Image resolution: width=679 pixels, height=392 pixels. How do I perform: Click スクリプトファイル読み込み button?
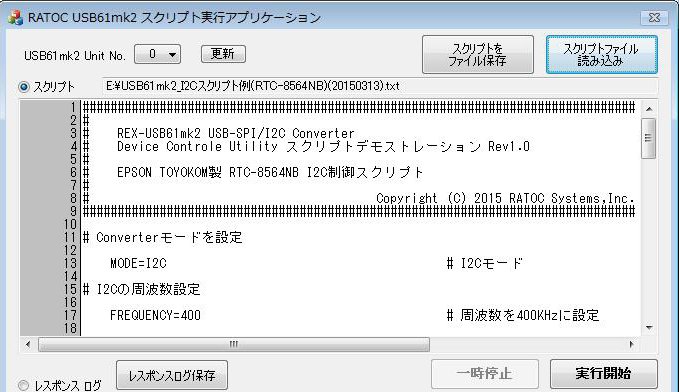(601, 55)
